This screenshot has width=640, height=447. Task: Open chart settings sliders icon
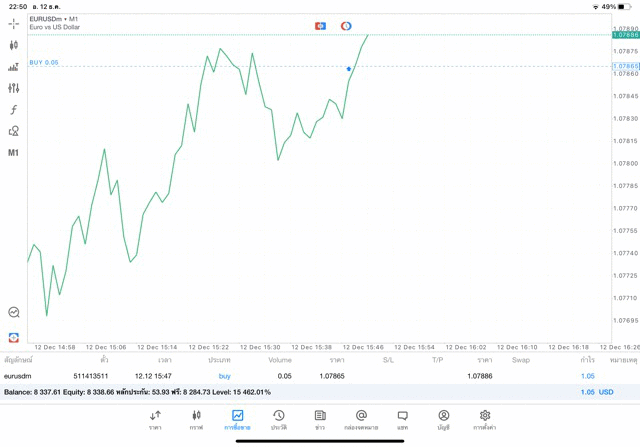pyautogui.click(x=13, y=88)
